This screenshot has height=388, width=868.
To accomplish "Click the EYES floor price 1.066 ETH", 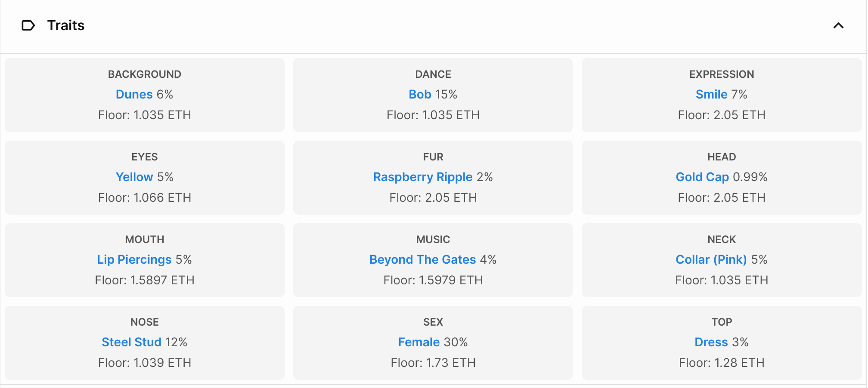I will [145, 197].
